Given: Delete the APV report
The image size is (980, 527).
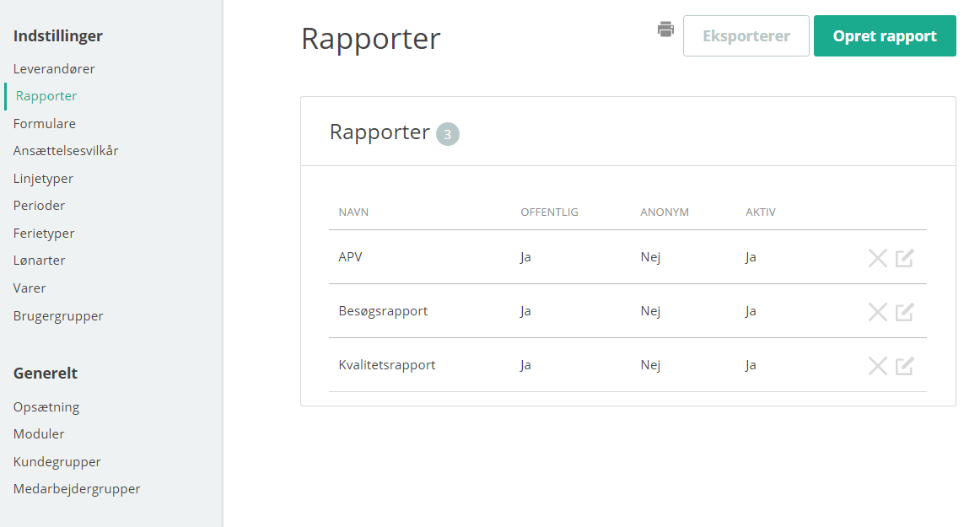Looking at the screenshot, I should (877, 257).
